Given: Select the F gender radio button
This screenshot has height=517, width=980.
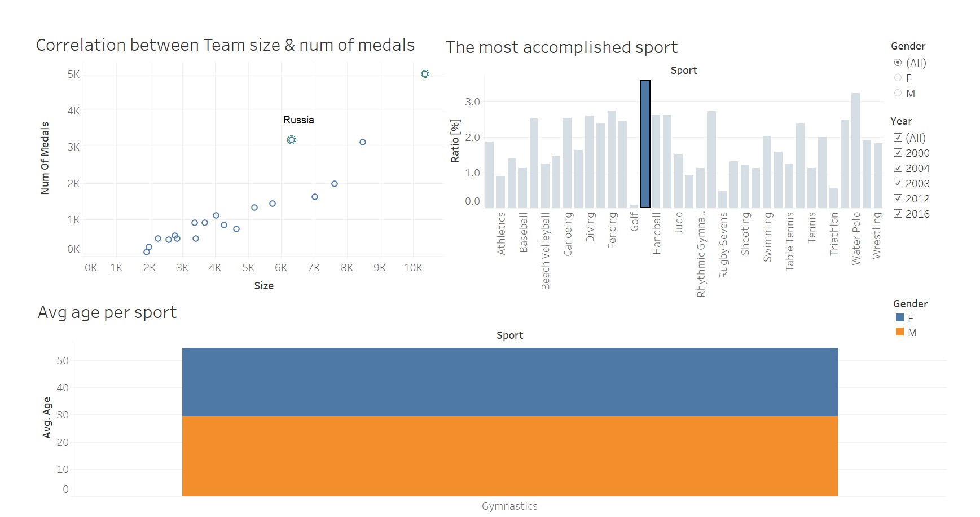Looking at the screenshot, I should click(898, 78).
